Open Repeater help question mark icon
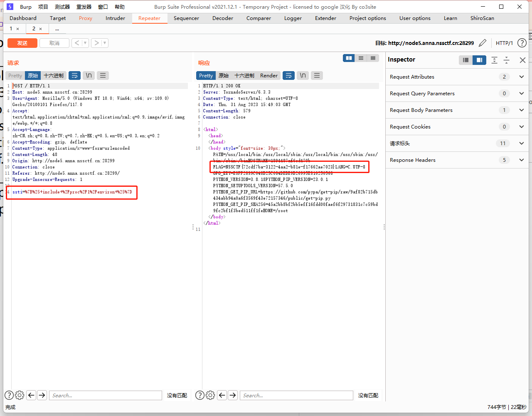The height and width of the screenshot is (416, 532). pyautogui.click(x=522, y=43)
